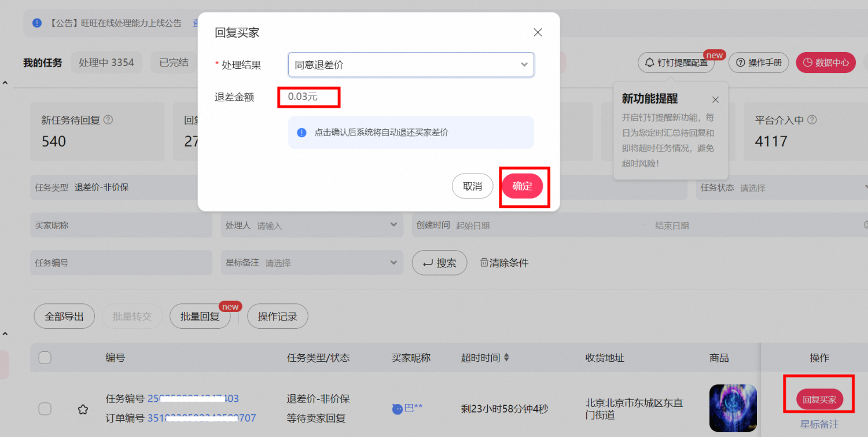
Task: Open the task number link ending 403
Action: 193,399
